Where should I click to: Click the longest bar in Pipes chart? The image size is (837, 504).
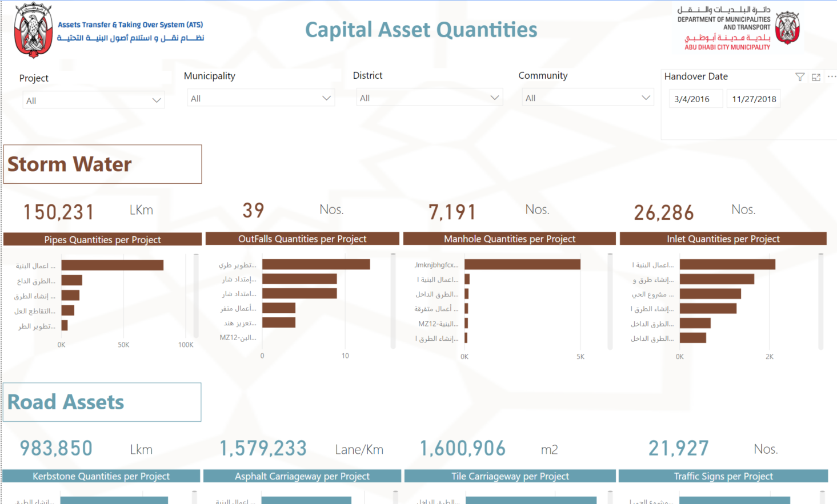[x=113, y=265]
